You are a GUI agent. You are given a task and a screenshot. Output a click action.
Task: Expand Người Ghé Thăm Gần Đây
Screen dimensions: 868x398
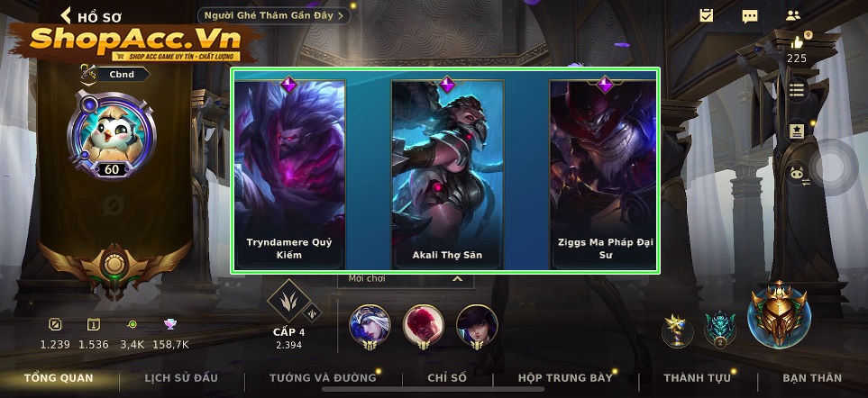[x=274, y=15]
